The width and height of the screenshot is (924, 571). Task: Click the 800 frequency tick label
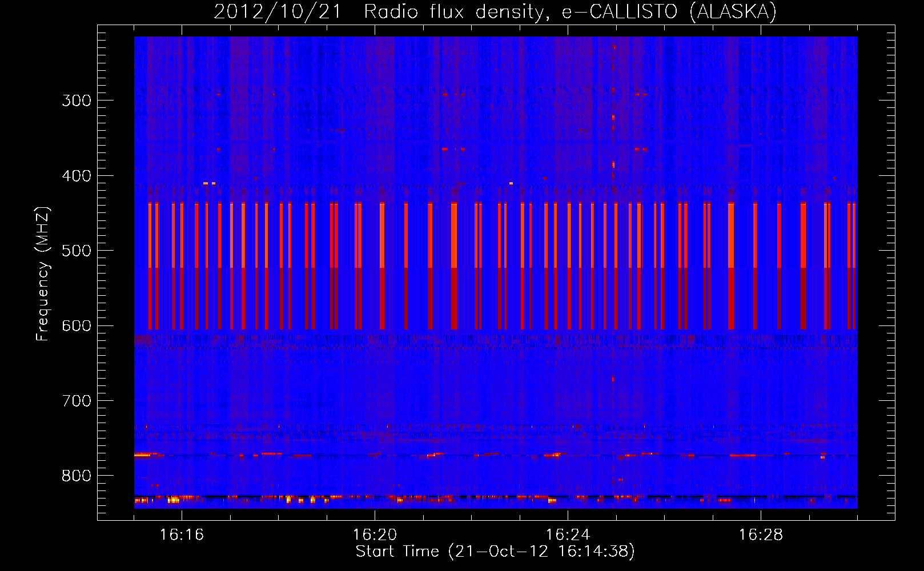pos(77,476)
